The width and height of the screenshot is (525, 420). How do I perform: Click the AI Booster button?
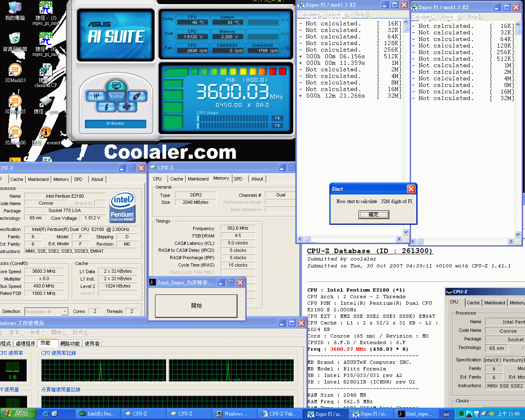(x=115, y=123)
